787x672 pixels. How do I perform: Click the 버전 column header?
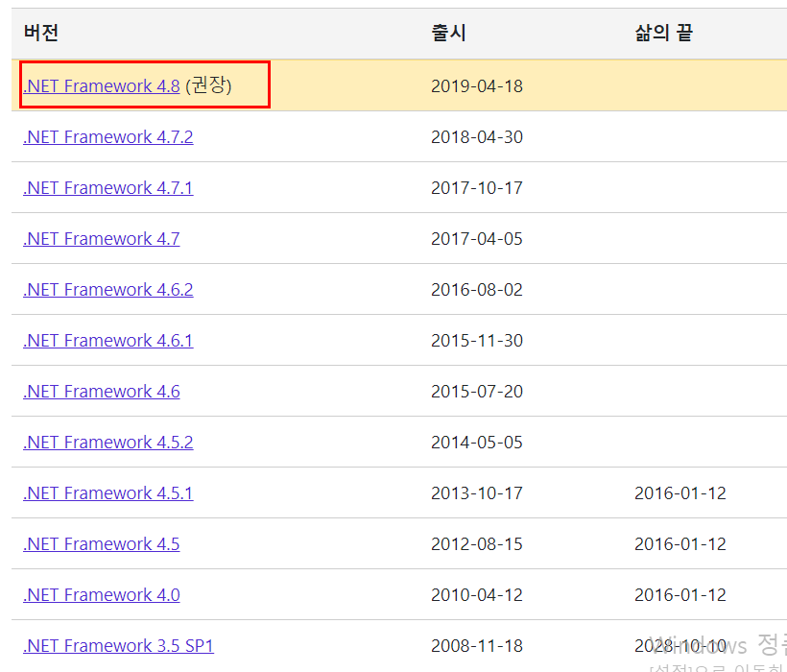[x=41, y=33]
